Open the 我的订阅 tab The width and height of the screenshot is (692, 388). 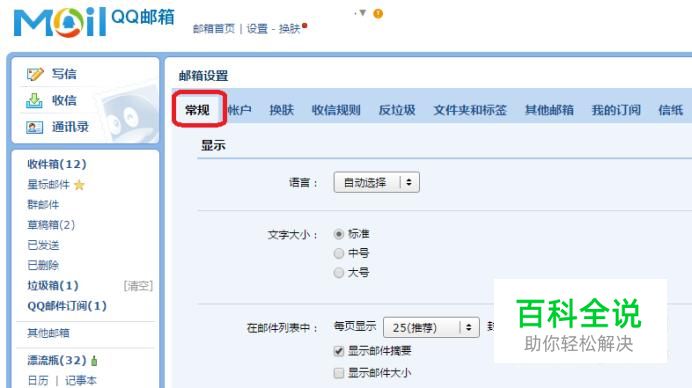tap(616, 110)
